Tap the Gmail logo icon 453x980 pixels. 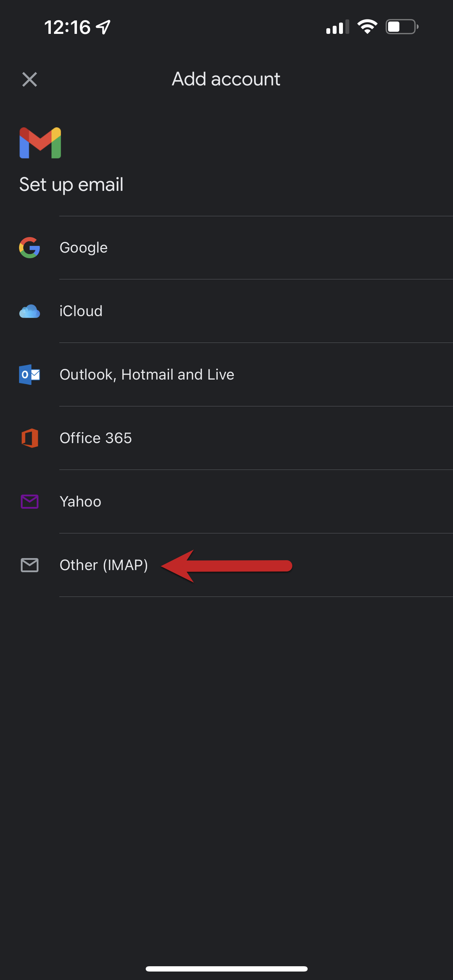tap(40, 143)
